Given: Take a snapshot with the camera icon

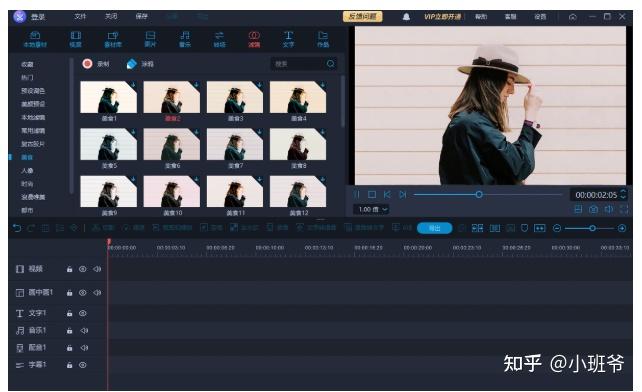Looking at the screenshot, I should (x=593, y=209).
